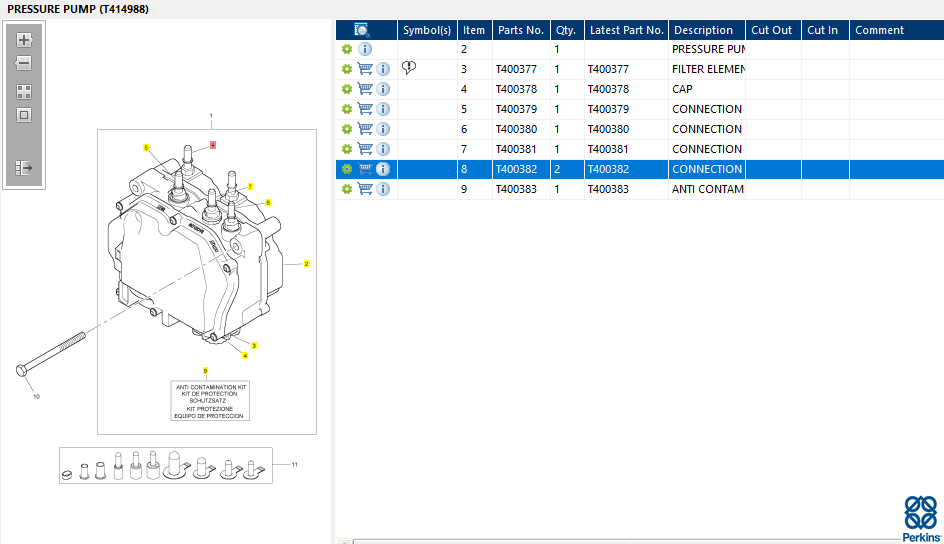944x544 pixels.
Task: Click the Cut Out column header
Action: pos(773,30)
